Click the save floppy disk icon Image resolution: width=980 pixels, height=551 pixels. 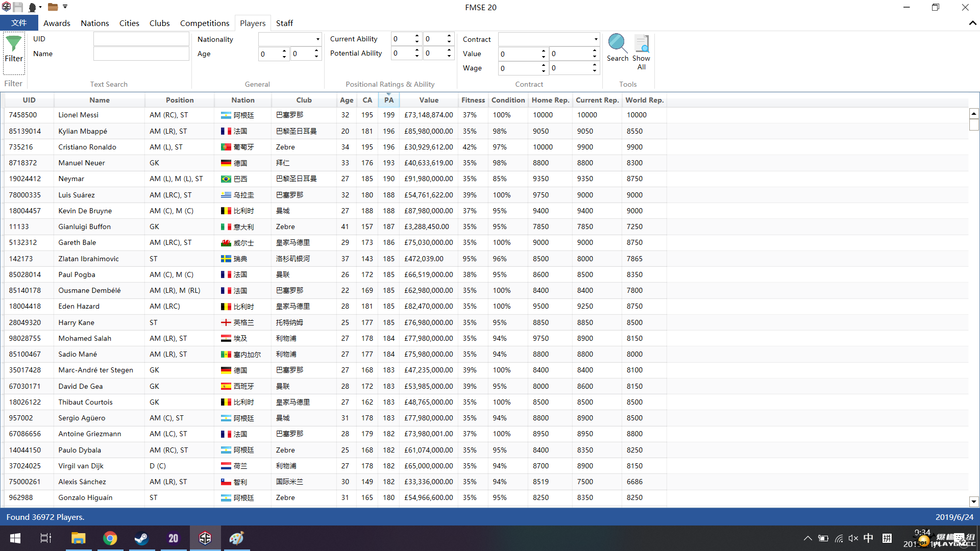(18, 7)
